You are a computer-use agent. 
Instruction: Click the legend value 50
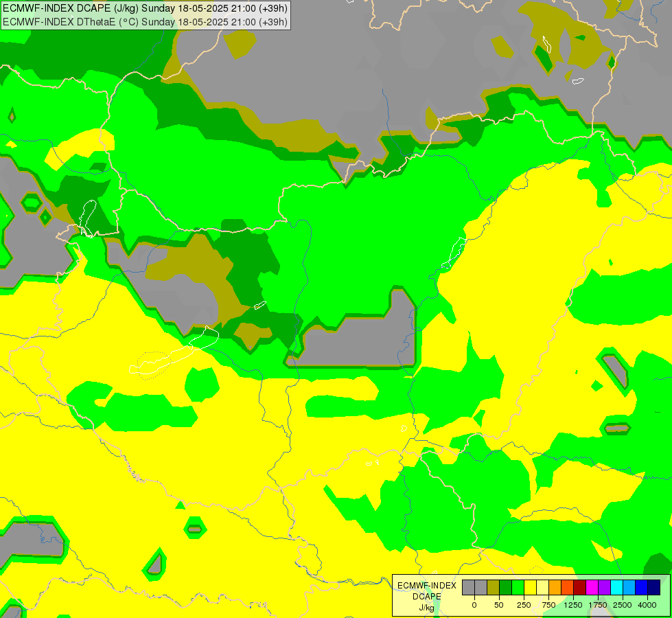click(x=499, y=605)
